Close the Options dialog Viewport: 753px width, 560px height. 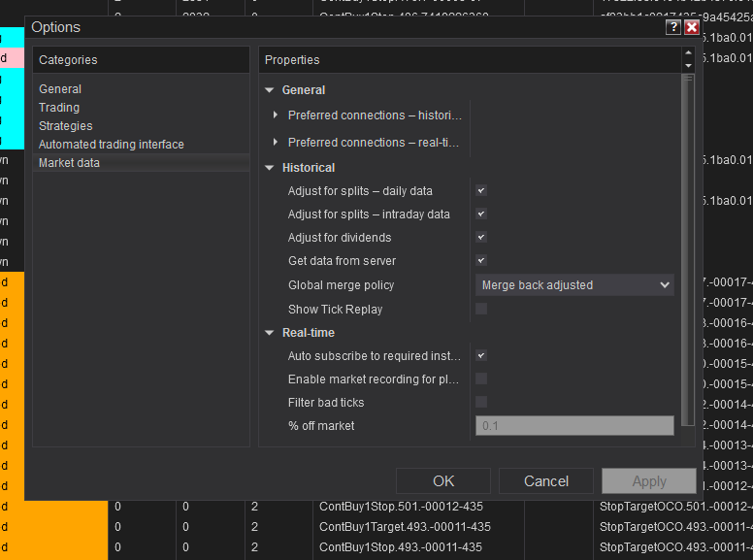click(691, 28)
